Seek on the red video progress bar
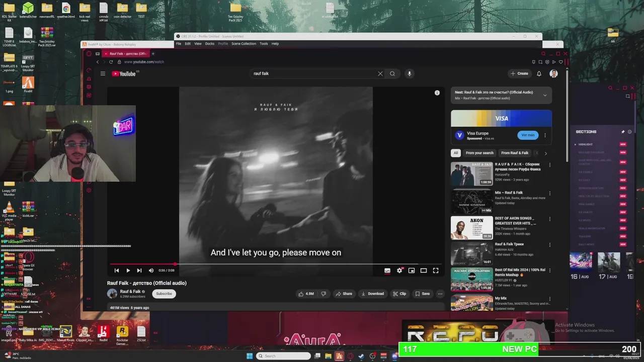 (276, 264)
